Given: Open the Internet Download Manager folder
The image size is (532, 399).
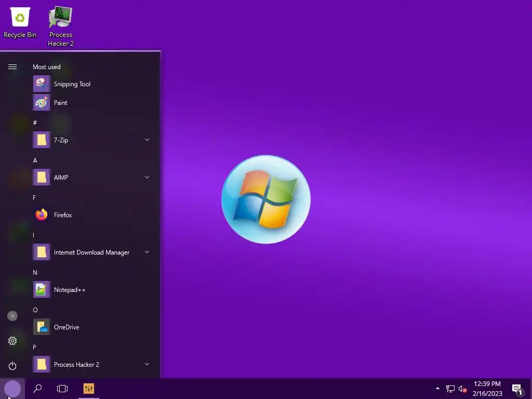Looking at the screenshot, I should click(91, 252).
